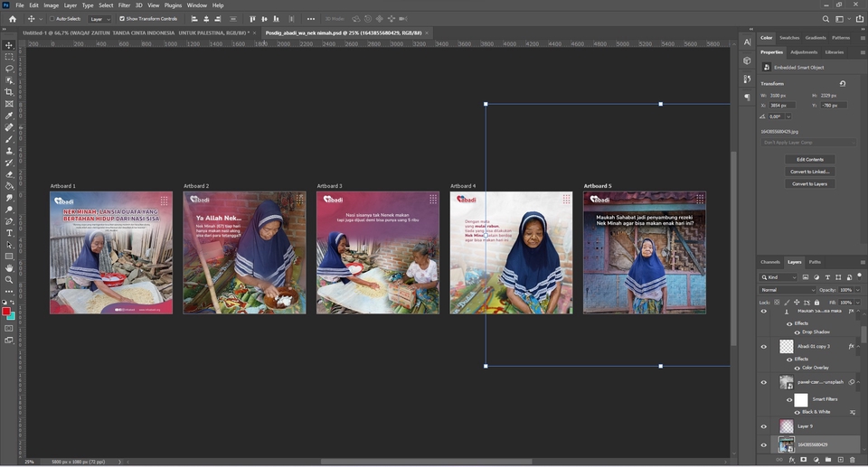
Task: Toggle Quick Mask mode icon
Action: [9, 329]
